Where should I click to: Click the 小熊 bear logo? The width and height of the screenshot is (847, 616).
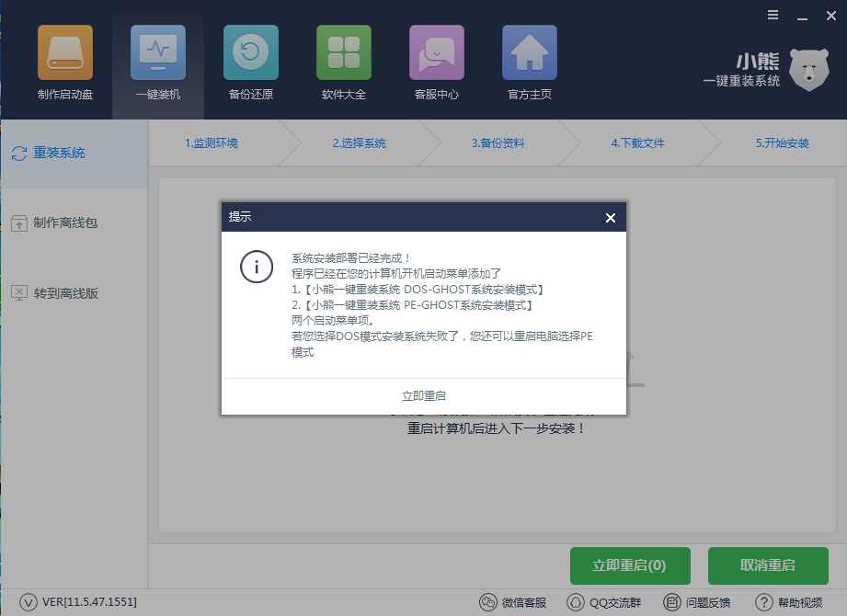pos(808,70)
